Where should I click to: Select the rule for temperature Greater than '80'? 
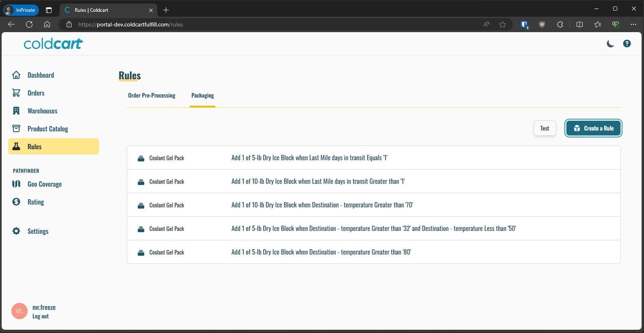tap(373, 252)
